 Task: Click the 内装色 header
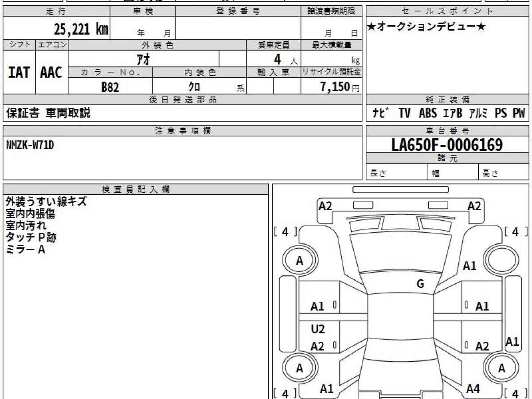(199, 72)
